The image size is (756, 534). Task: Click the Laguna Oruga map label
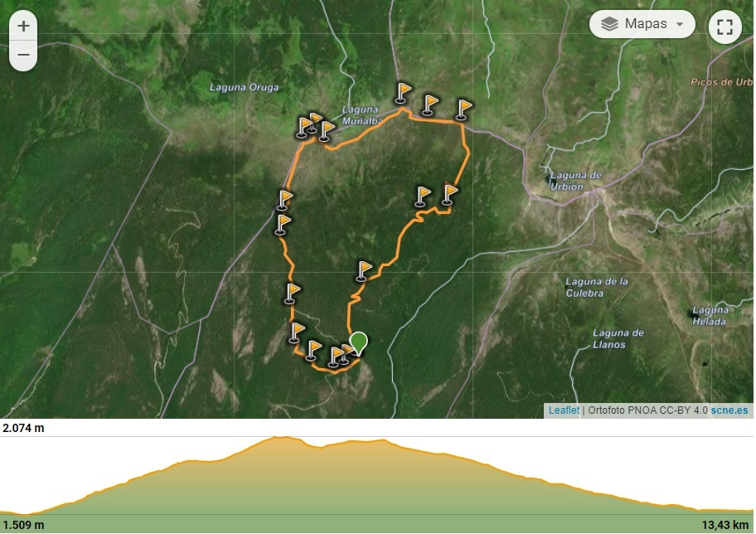pyautogui.click(x=244, y=87)
